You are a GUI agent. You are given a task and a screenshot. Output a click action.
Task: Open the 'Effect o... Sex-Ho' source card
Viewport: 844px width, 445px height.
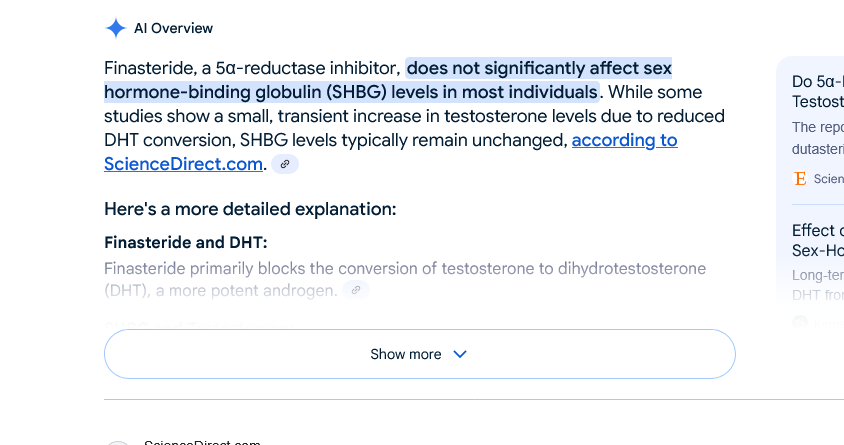tap(818, 240)
